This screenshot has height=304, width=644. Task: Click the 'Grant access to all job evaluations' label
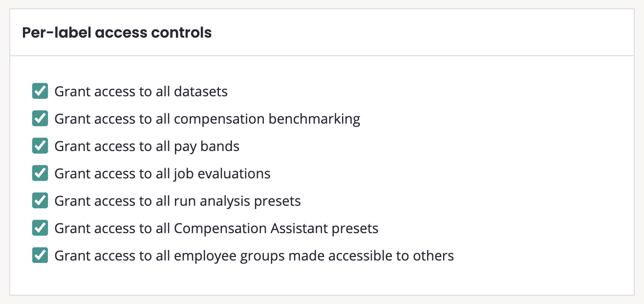[x=162, y=174]
